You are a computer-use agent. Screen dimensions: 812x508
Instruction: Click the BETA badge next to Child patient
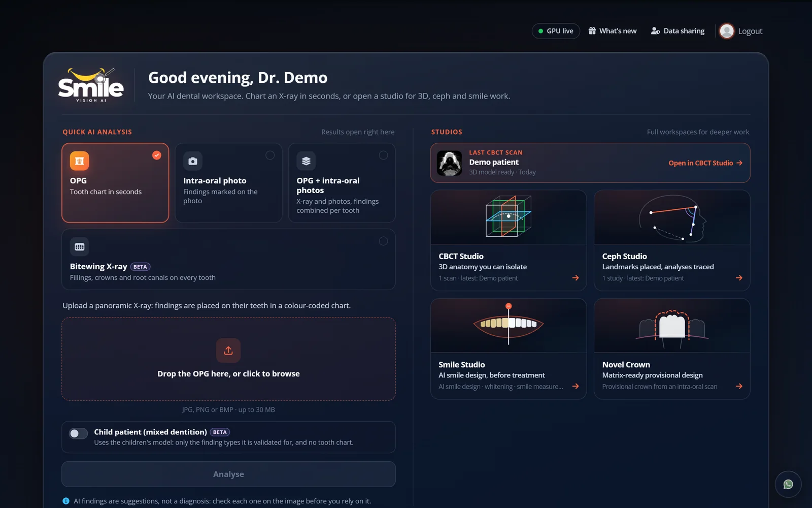coord(220,432)
